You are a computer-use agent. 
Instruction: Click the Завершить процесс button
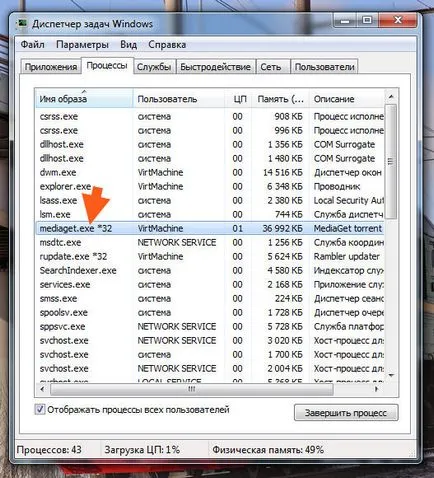coord(346,413)
